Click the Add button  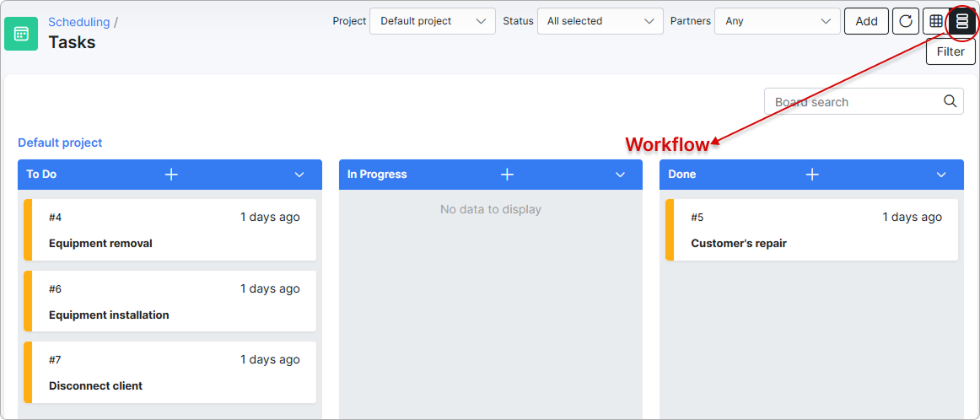tap(866, 21)
